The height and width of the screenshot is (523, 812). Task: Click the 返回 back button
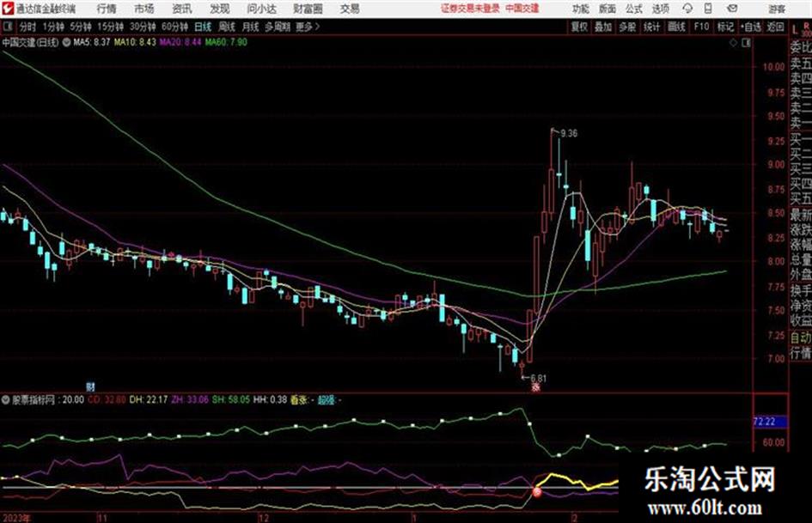tap(775, 27)
